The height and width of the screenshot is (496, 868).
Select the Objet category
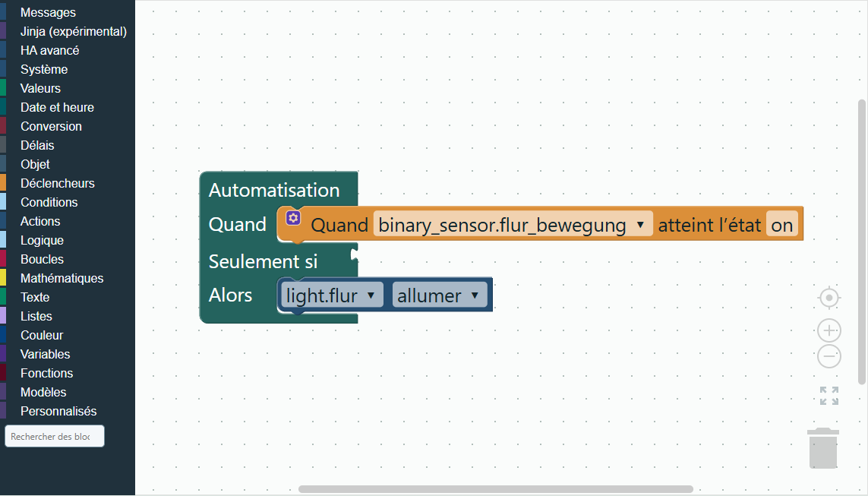click(x=68, y=164)
